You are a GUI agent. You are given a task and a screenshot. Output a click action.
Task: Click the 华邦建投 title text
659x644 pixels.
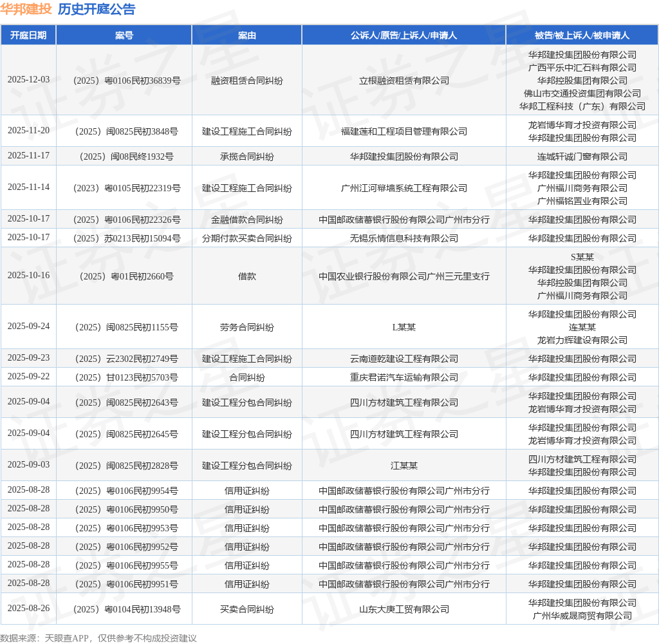point(26,9)
